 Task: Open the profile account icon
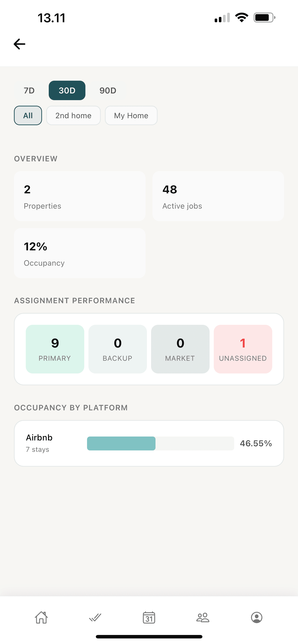tap(257, 618)
